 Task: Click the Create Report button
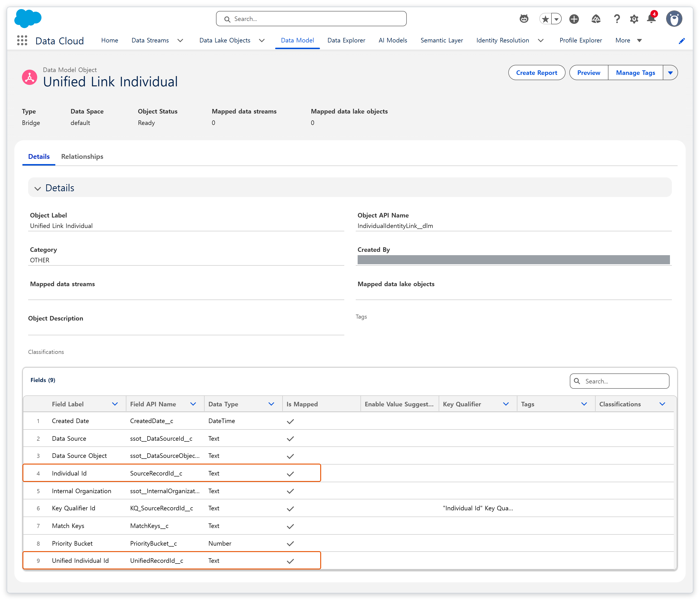(536, 73)
